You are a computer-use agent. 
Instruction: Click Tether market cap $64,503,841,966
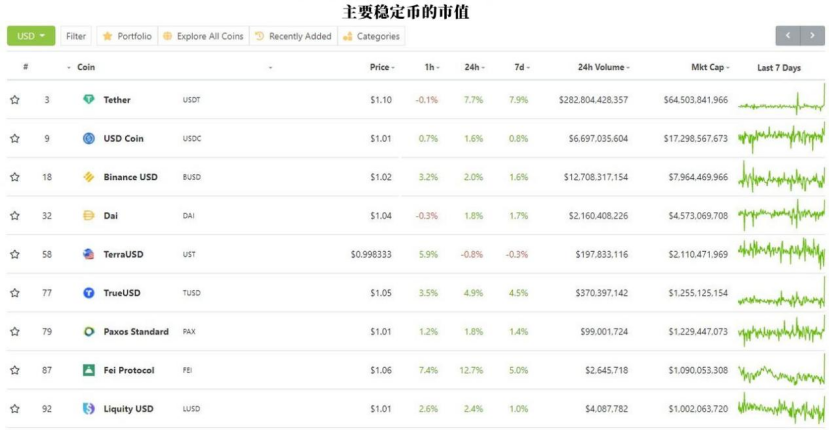[696, 100]
